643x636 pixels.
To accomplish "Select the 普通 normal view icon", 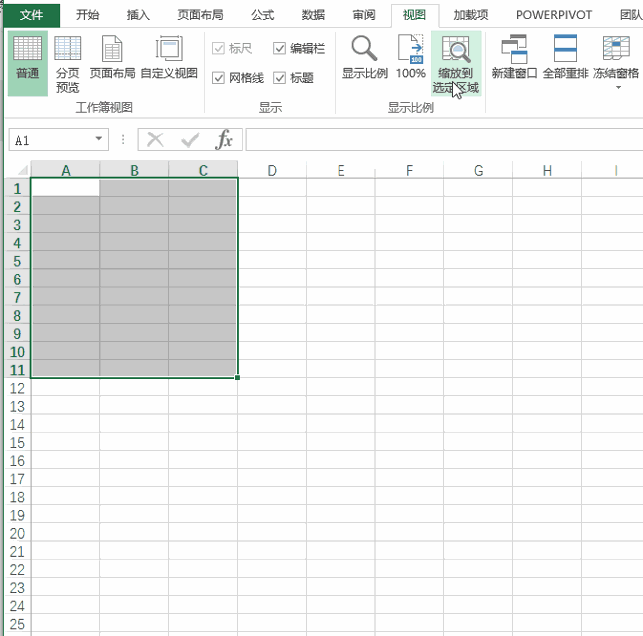I will pos(27,62).
